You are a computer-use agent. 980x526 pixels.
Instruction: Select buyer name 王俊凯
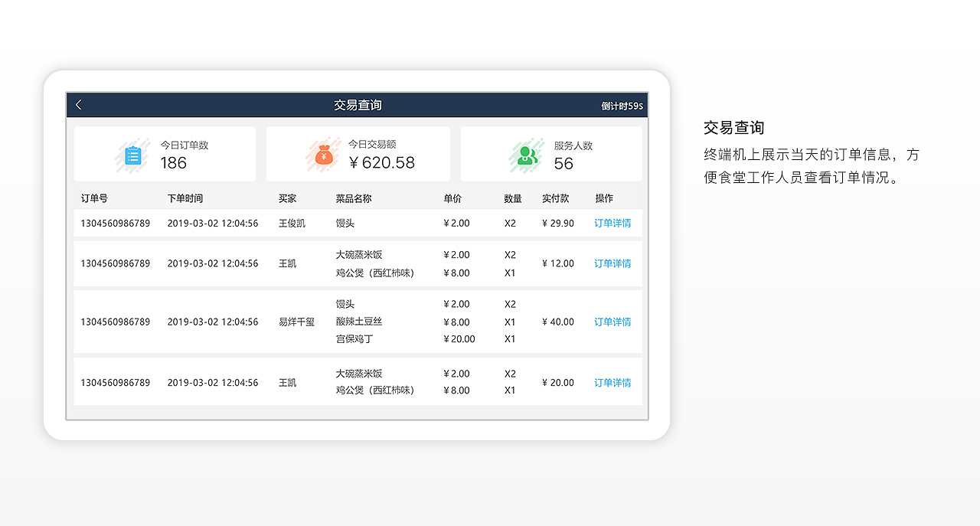click(292, 224)
